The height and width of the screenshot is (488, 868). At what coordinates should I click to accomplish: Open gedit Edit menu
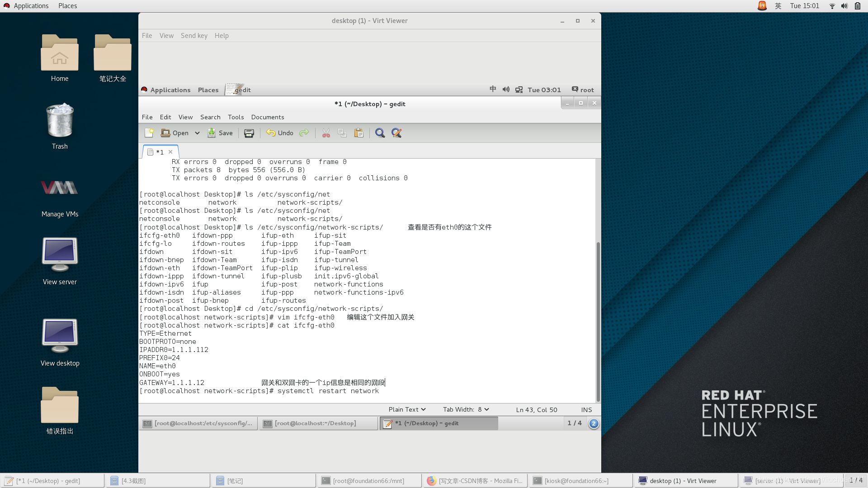click(x=165, y=117)
